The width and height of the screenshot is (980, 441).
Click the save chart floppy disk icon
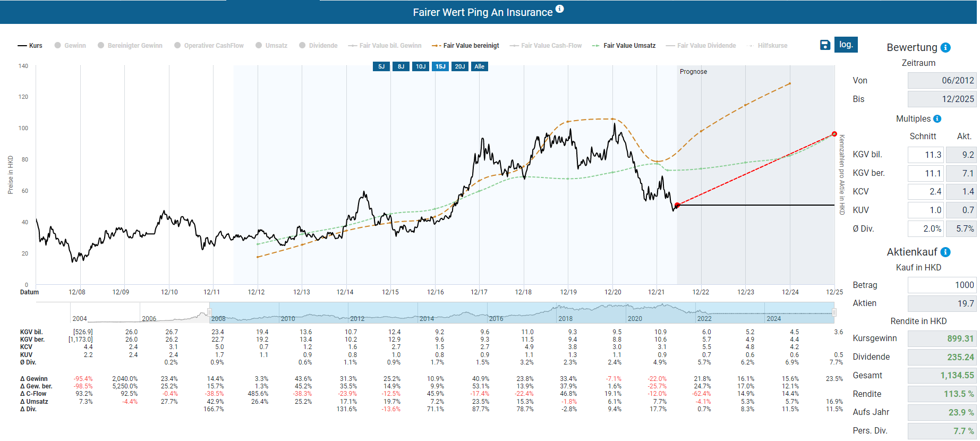pyautogui.click(x=825, y=45)
